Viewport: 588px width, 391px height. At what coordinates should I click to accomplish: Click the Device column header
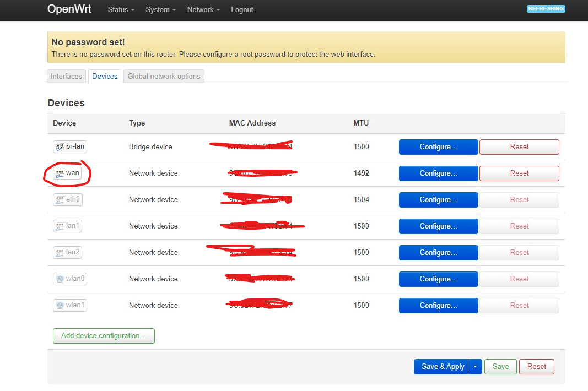[64, 123]
